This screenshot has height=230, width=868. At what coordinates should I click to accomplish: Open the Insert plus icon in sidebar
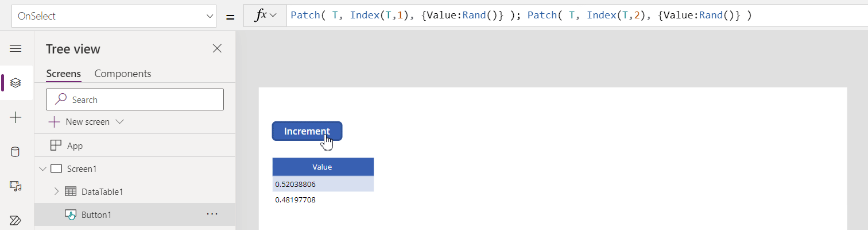click(16, 117)
